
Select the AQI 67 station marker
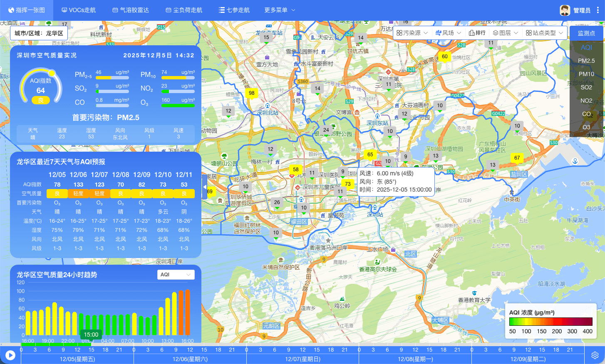(x=517, y=158)
